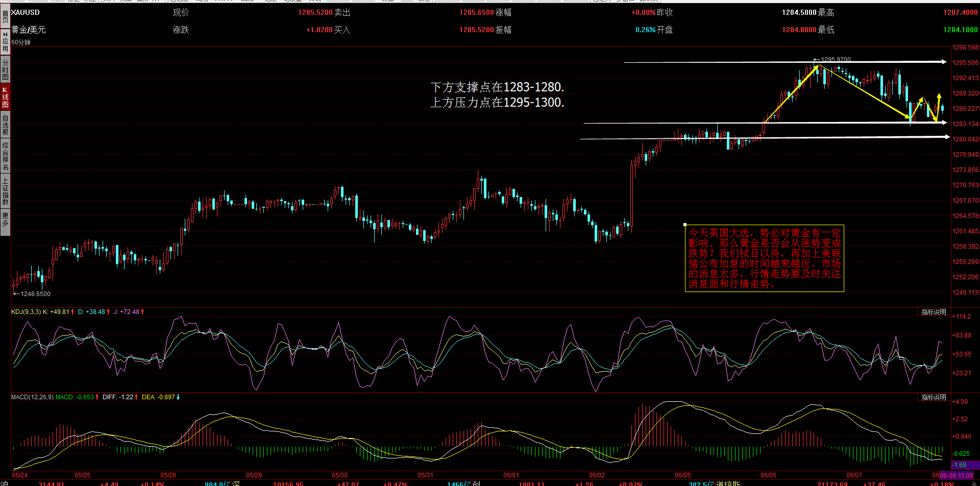The height and width of the screenshot is (486, 980).
Task: Click the white support/resistance text annotation
Action: 497,95
